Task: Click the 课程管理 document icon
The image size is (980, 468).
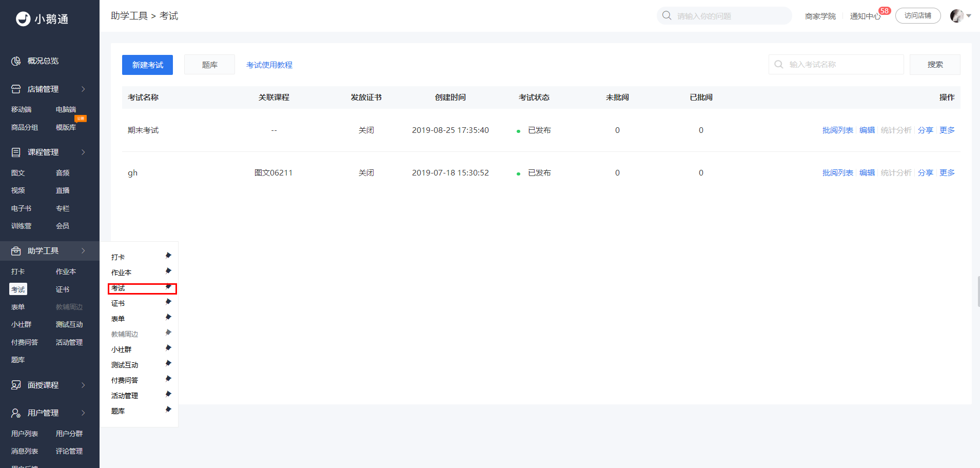Action: (x=16, y=152)
